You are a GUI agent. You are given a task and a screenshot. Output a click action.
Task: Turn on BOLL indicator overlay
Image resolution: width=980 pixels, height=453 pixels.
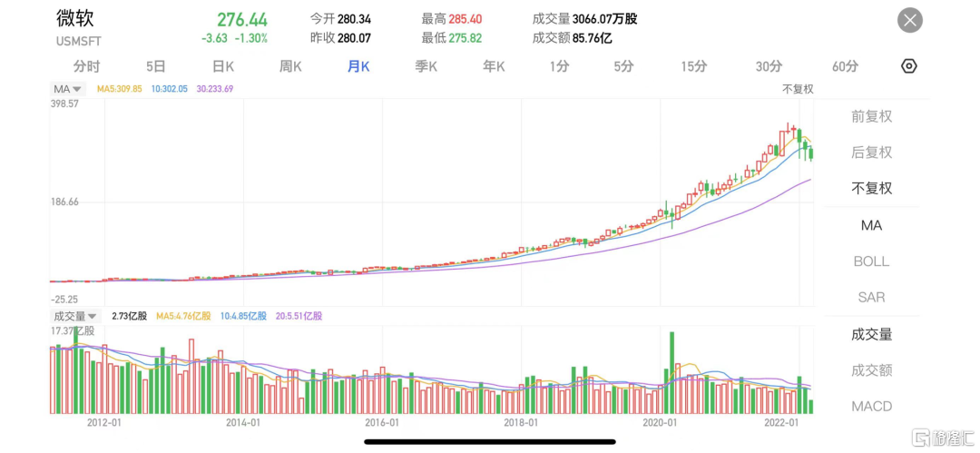(x=871, y=261)
